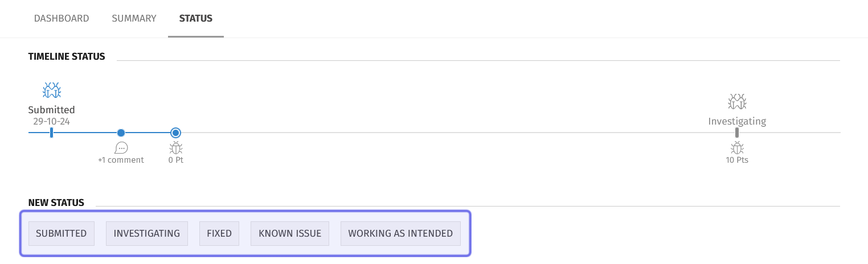
Task: Click the gray Investigating bug icon
Action: pos(737,102)
